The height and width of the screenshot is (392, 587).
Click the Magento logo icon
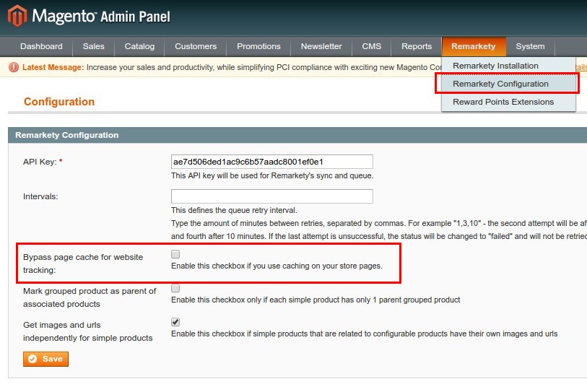click(x=17, y=16)
